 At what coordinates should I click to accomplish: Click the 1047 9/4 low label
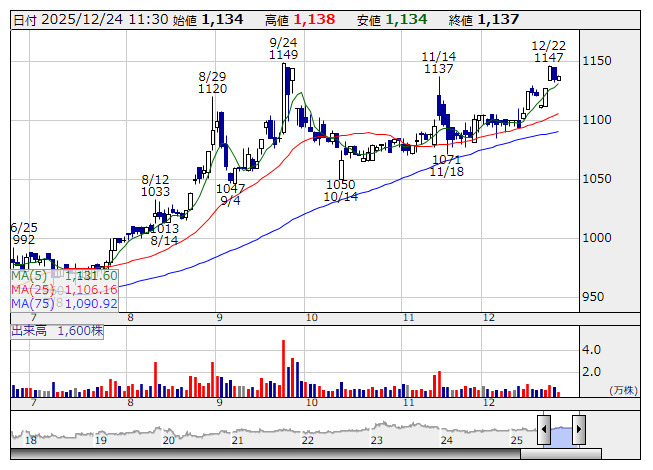pyautogui.click(x=230, y=195)
